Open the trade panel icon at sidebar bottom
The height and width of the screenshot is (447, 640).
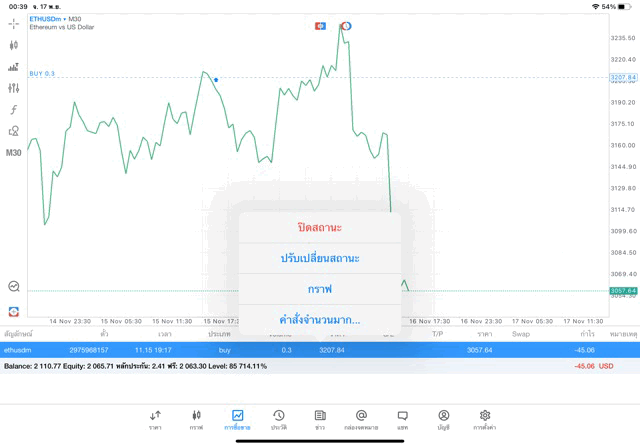[x=14, y=312]
